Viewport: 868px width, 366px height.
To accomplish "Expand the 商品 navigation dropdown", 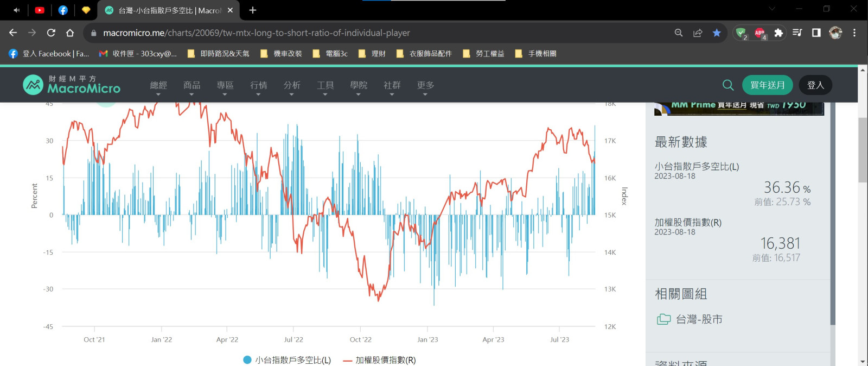I will pyautogui.click(x=192, y=86).
